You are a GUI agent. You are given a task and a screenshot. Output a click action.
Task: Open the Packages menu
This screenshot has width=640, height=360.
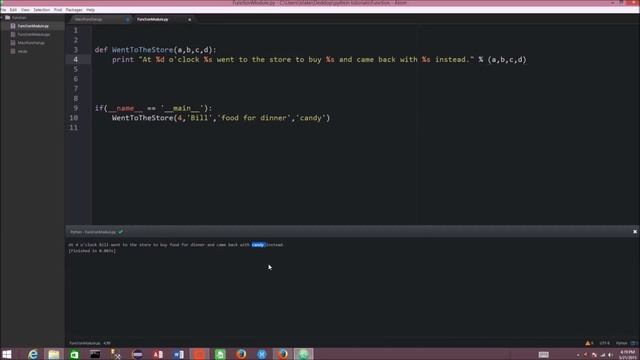click(74, 9)
